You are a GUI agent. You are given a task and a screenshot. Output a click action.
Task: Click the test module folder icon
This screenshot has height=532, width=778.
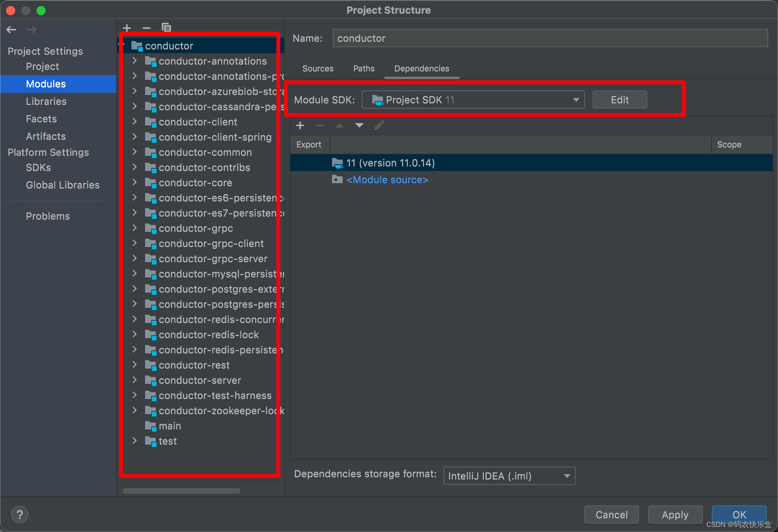(151, 441)
